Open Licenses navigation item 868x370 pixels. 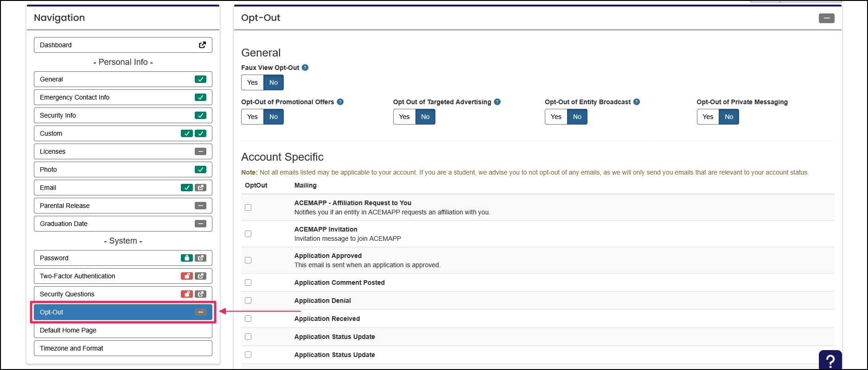pos(123,151)
